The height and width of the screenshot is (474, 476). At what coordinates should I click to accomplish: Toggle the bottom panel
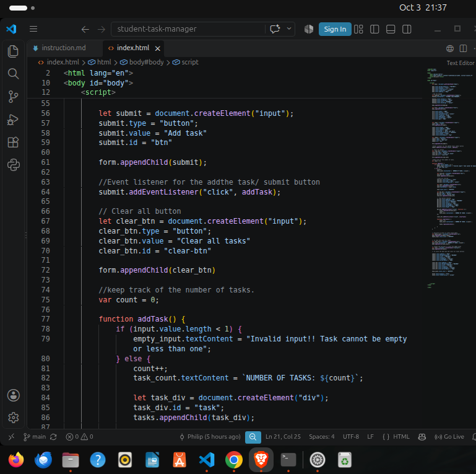pyautogui.click(x=391, y=29)
